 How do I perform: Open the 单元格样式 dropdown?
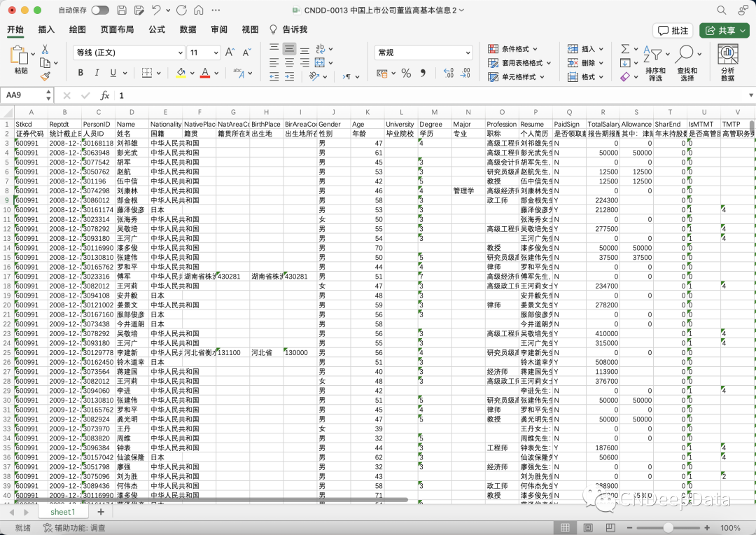(516, 77)
